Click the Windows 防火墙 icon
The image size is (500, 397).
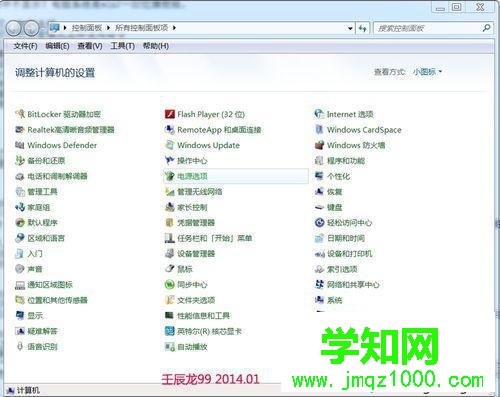coord(319,145)
